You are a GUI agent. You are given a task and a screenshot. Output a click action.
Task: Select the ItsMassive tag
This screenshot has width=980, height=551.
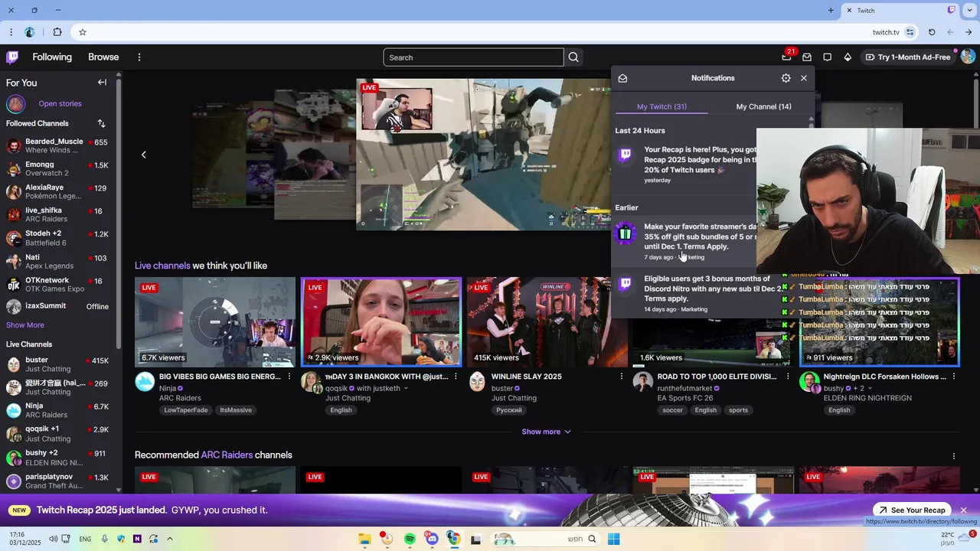236,410
